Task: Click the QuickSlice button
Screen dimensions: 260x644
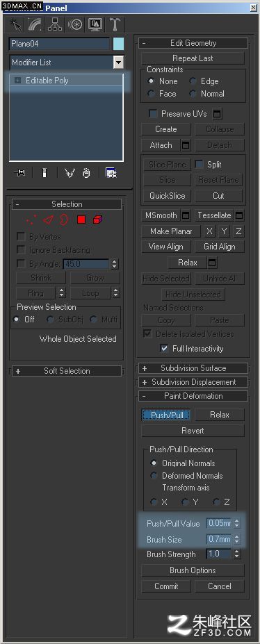Action: [x=167, y=195]
